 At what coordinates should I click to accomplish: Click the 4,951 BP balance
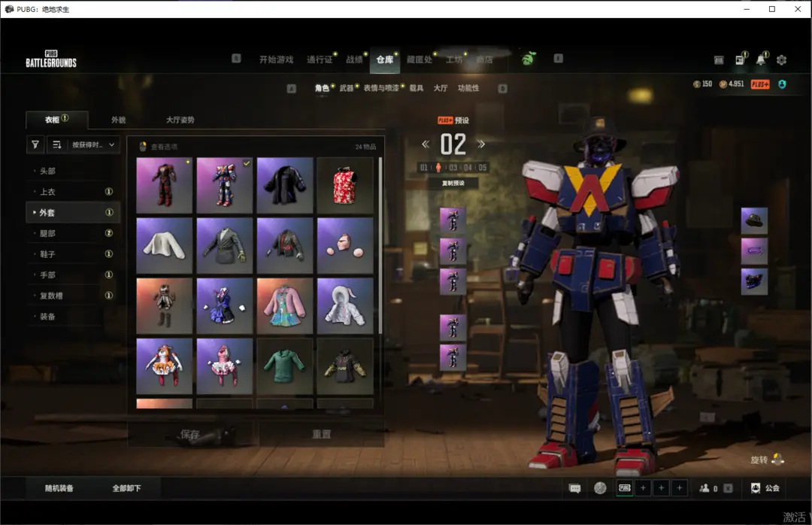coord(732,84)
